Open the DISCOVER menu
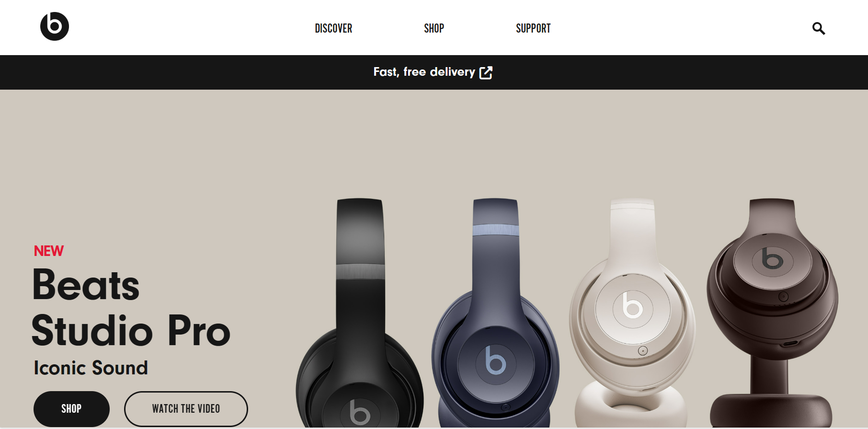 coord(333,28)
